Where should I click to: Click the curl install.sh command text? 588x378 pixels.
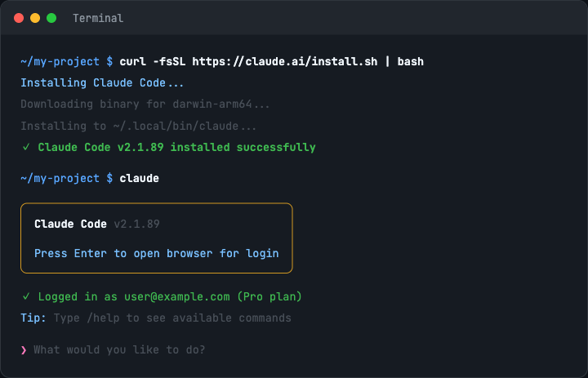(x=271, y=61)
